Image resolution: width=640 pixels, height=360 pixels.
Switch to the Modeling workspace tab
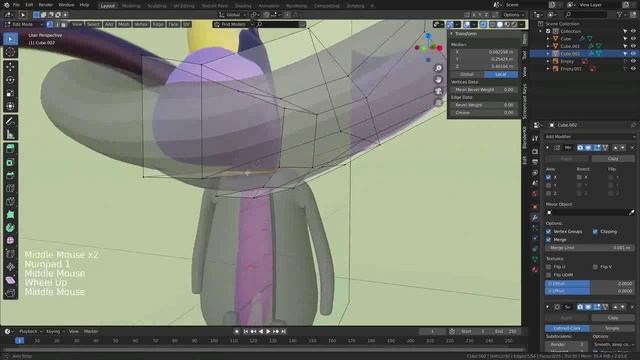131,6
